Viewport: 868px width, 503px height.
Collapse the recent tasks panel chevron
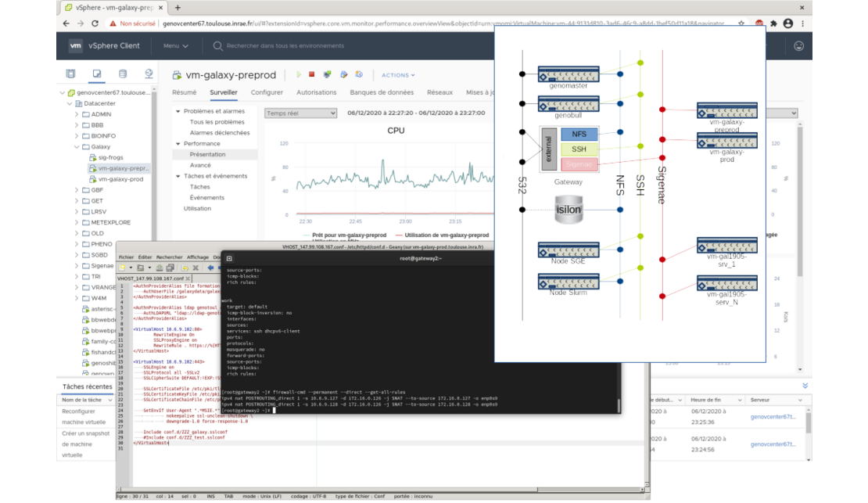pyautogui.click(x=805, y=386)
